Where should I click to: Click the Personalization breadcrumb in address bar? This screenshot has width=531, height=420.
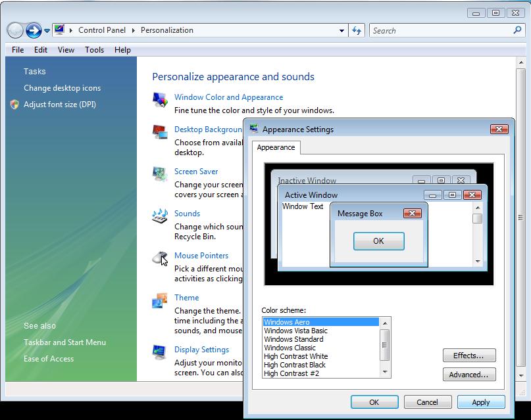[167, 30]
